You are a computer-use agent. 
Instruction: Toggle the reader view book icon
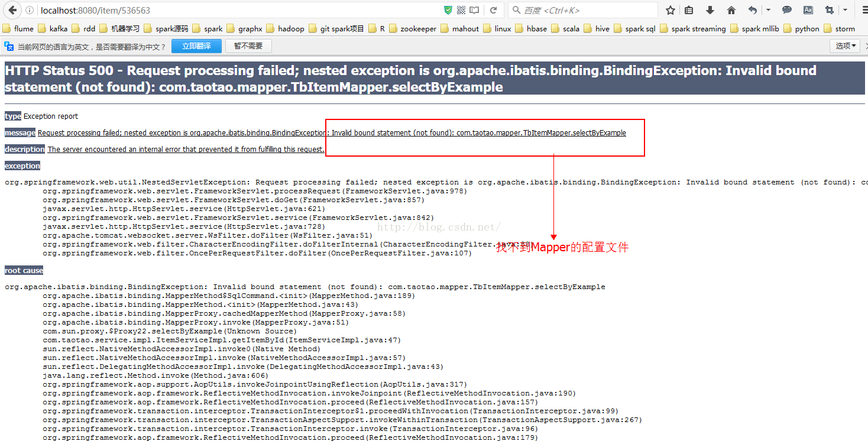[474, 10]
